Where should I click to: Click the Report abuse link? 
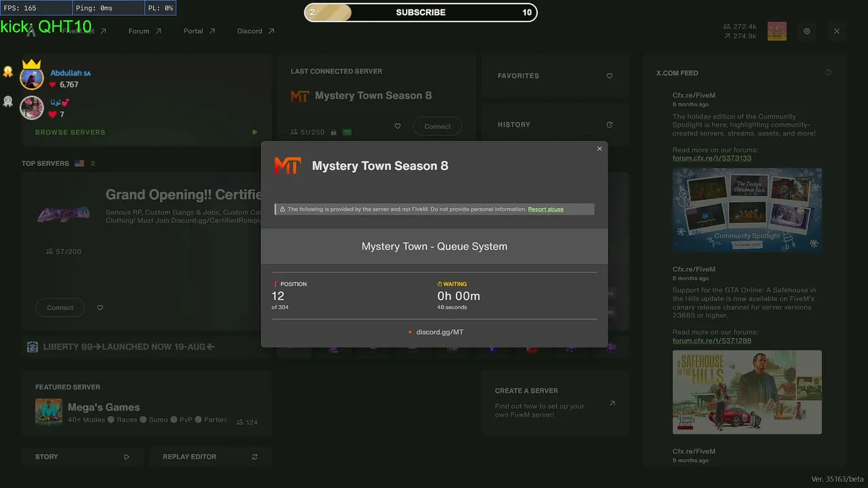point(546,209)
